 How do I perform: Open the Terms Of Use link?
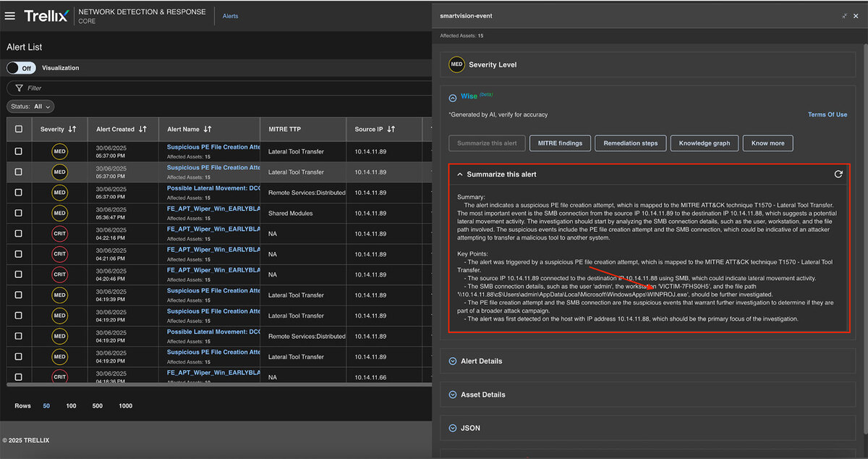coord(827,114)
